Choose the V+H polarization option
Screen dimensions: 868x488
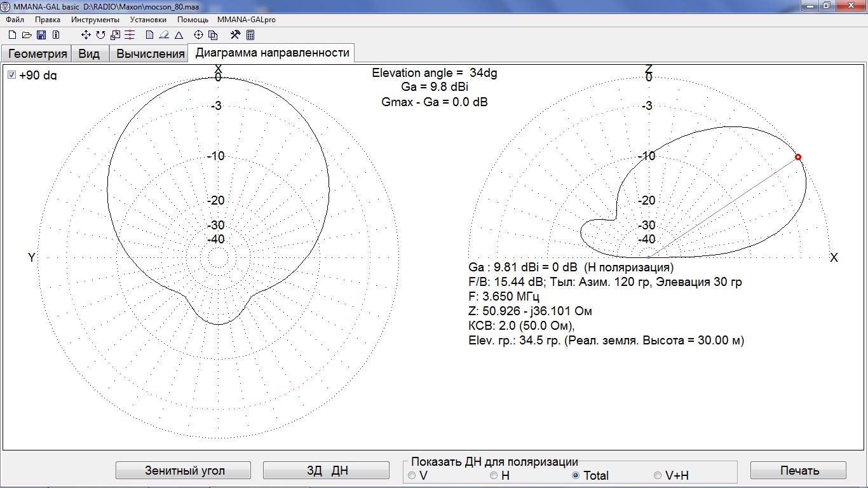pos(658,475)
